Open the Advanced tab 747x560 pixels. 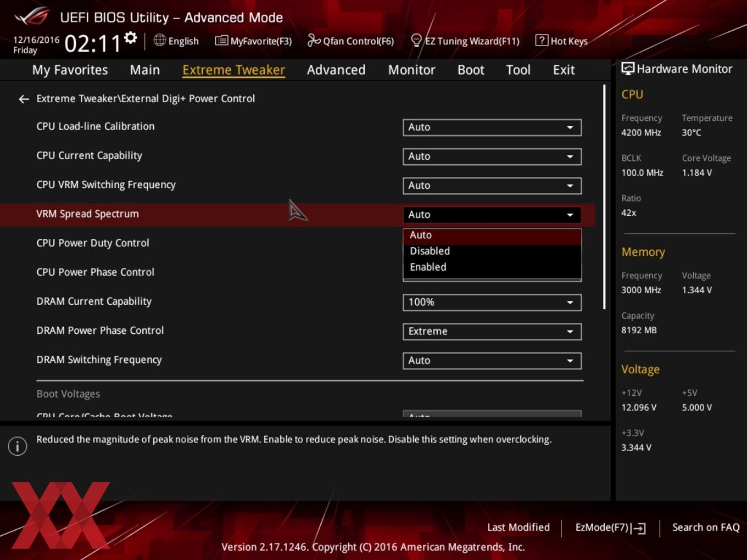336,70
